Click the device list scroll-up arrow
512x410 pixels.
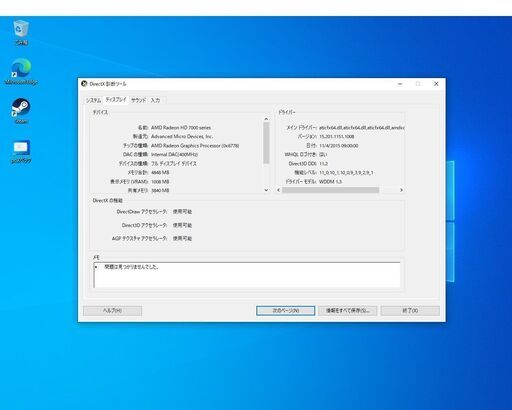[266, 119]
